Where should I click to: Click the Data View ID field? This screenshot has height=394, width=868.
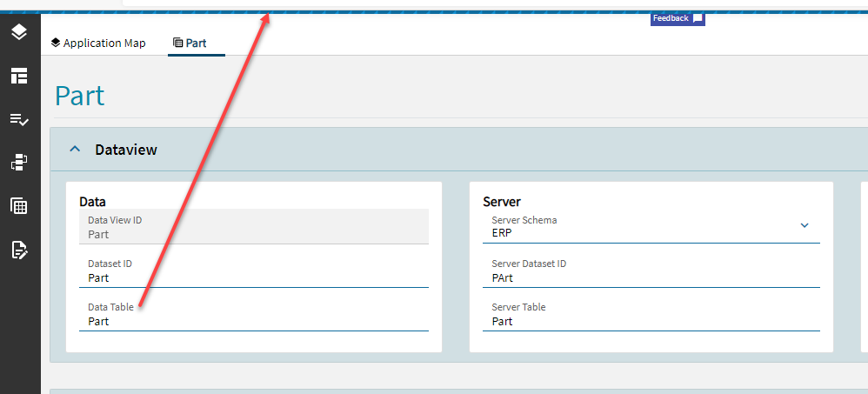[254, 226]
